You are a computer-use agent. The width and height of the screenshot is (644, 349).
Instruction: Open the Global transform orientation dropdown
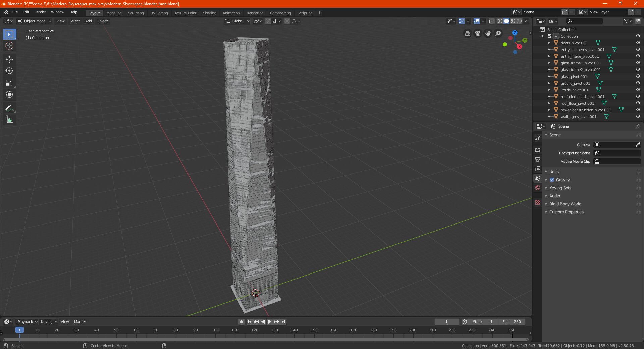tap(237, 21)
